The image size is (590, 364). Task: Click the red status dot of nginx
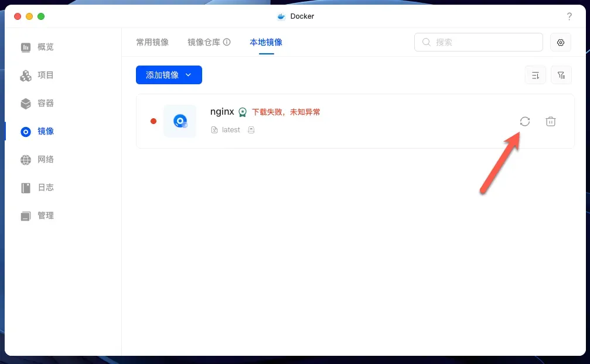(x=154, y=121)
